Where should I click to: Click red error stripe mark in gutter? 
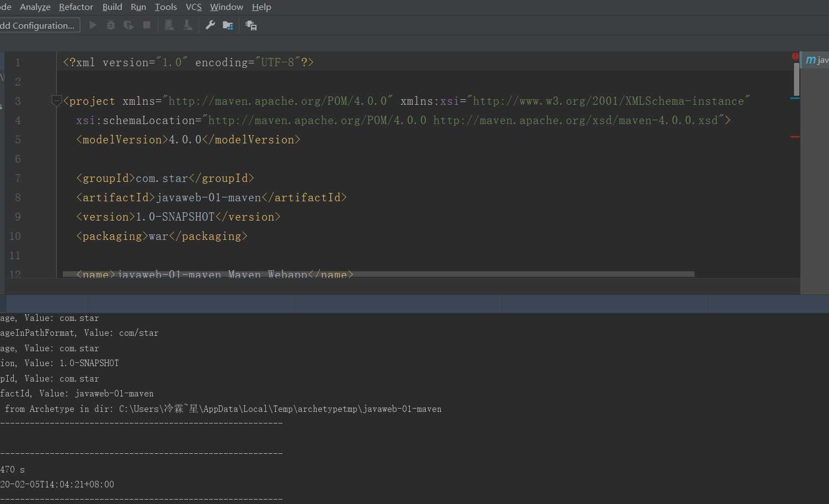(795, 137)
